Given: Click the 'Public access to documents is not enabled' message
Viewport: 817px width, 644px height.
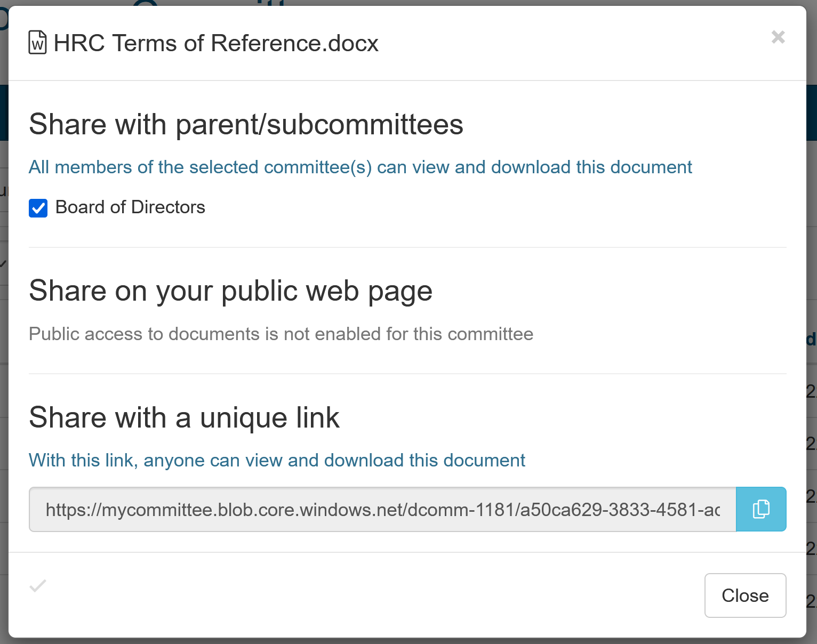Looking at the screenshot, I should tap(281, 334).
